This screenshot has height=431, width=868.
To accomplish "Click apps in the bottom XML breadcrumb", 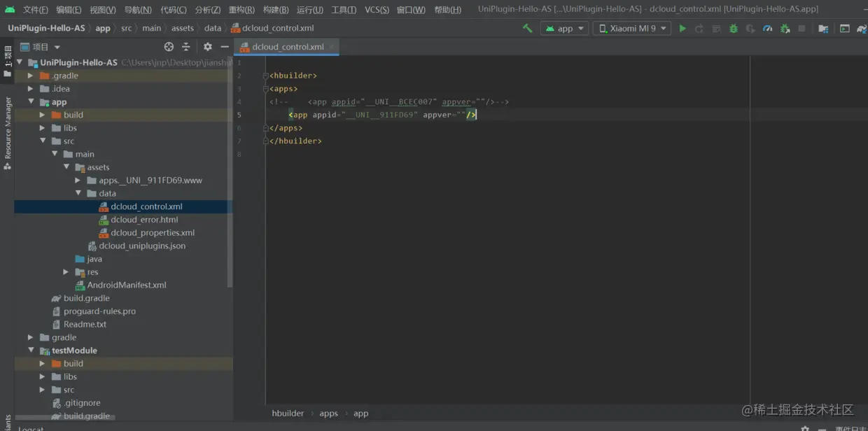I will click(x=328, y=414).
